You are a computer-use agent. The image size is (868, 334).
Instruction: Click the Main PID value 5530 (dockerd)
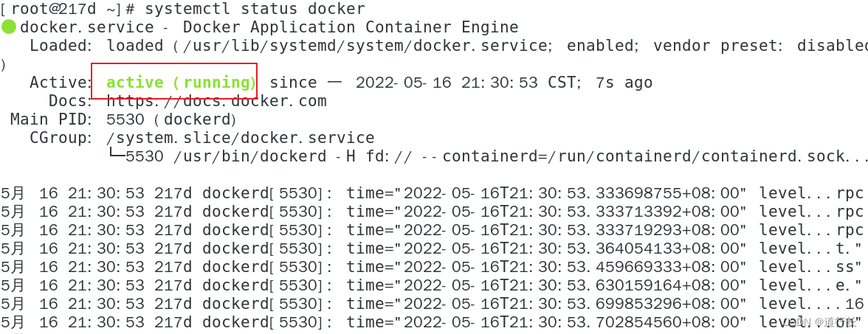tap(170, 119)
